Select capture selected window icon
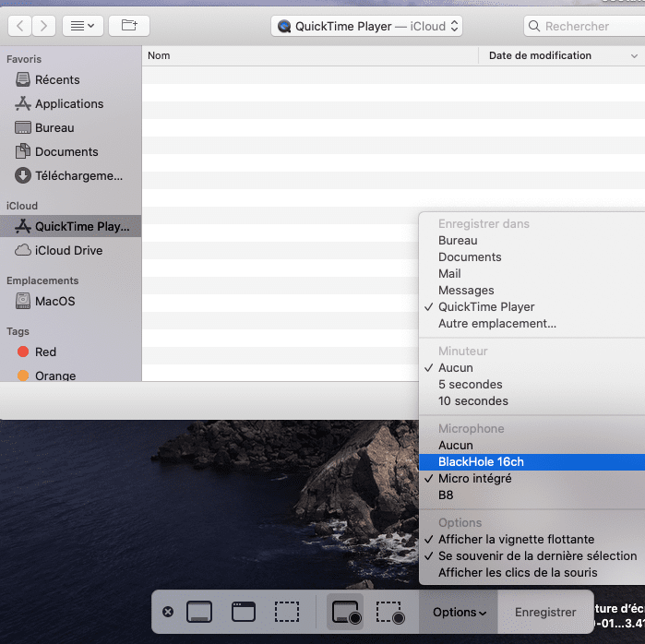Viewport: 645px width, 644px height. [244, 612]
